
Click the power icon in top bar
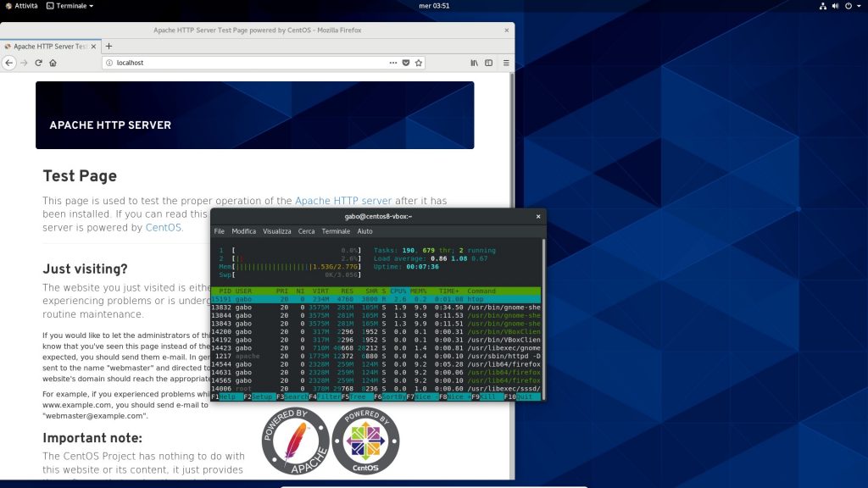848,6
